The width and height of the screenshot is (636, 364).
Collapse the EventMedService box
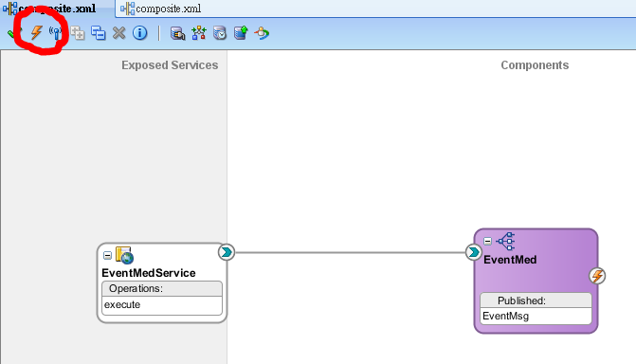[x=107, y=255]
